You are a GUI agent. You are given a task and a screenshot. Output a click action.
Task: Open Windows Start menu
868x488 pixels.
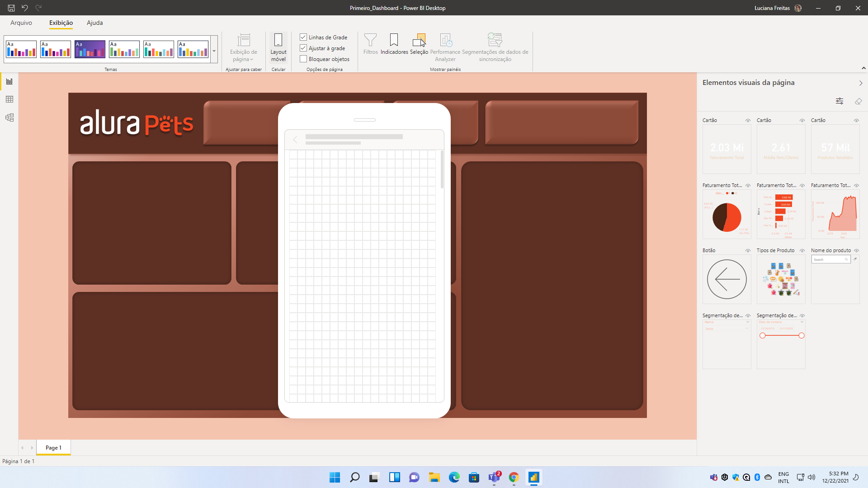(x=335, y=477)
